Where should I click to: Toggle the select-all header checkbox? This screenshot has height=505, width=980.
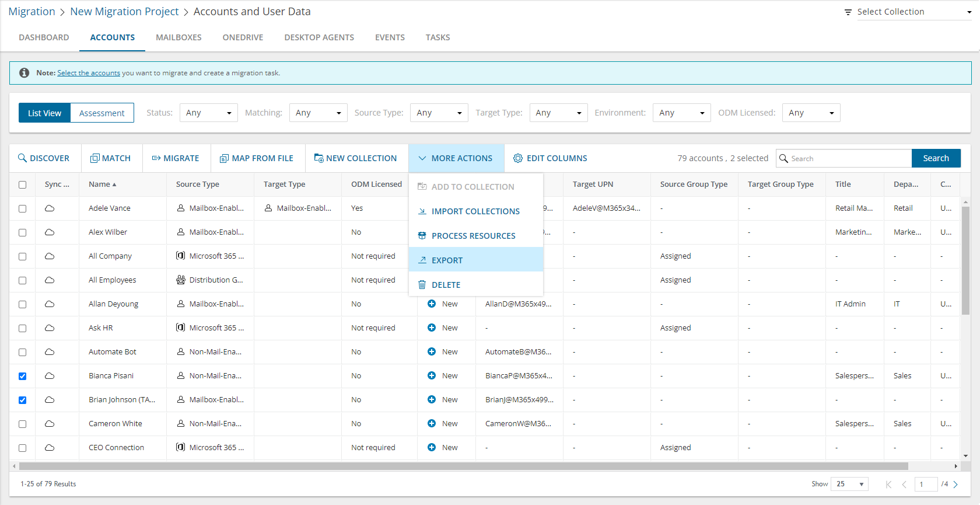point(22,184)
